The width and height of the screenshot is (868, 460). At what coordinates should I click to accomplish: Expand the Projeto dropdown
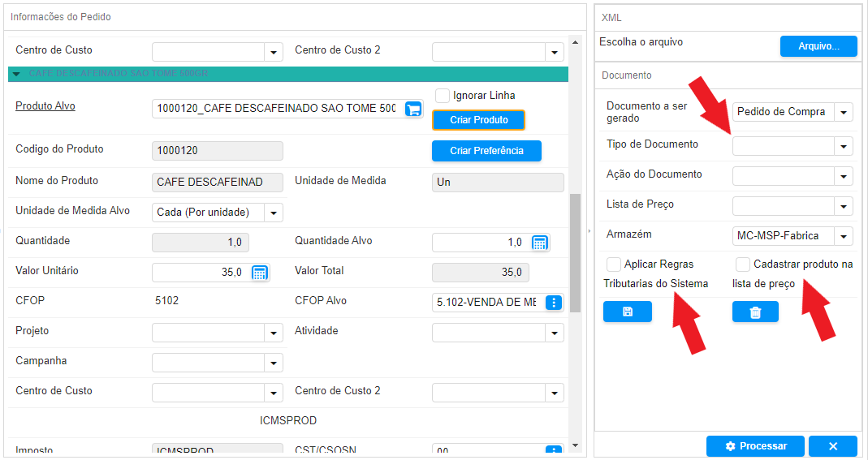274,333
